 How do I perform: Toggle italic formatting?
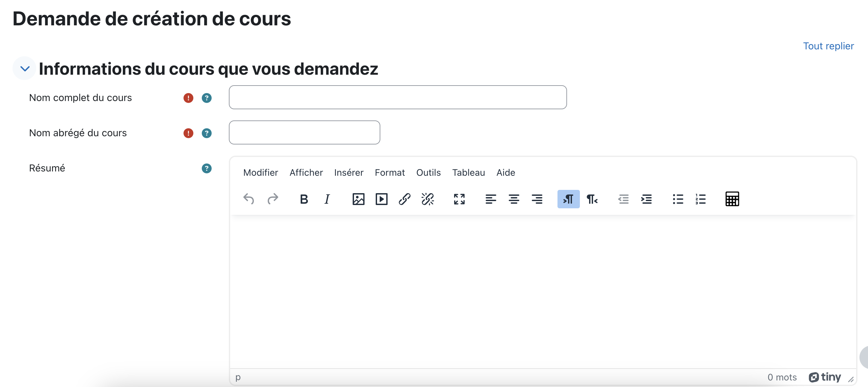coord(327,199)
